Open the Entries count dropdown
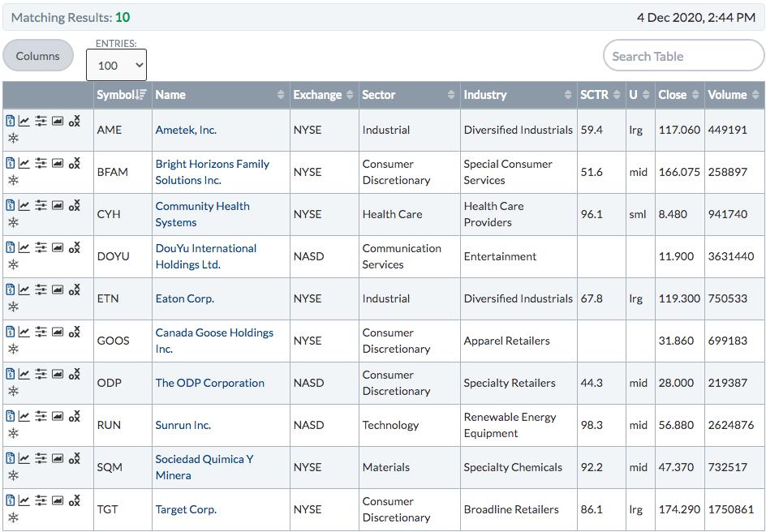 pyautogui.click(x=116, y=66)
